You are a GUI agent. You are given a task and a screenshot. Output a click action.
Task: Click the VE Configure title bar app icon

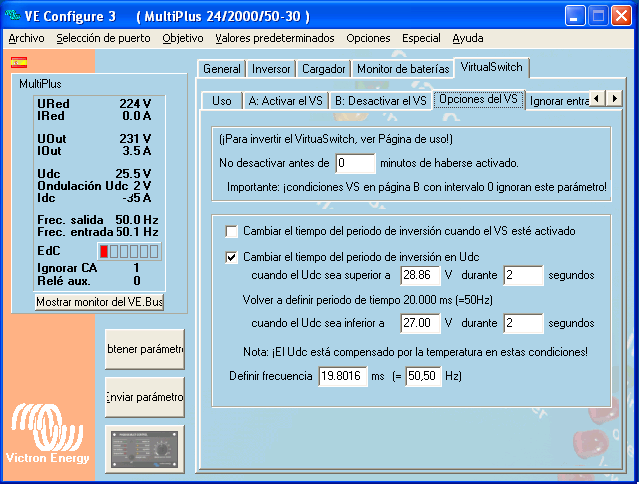12,15
